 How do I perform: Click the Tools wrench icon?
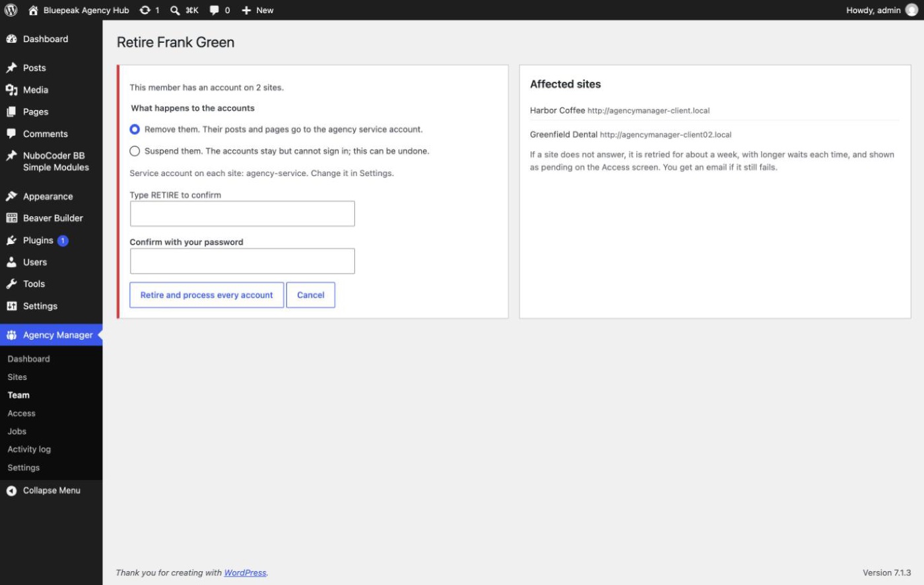[11, 284]
